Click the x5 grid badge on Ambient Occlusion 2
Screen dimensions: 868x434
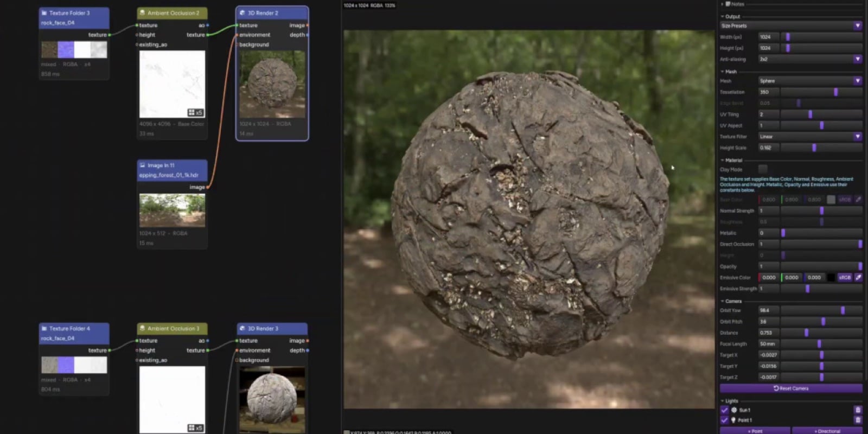coord(195,112)
